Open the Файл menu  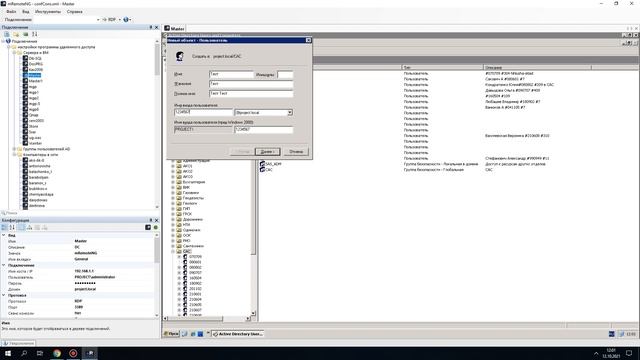point(11,11)
